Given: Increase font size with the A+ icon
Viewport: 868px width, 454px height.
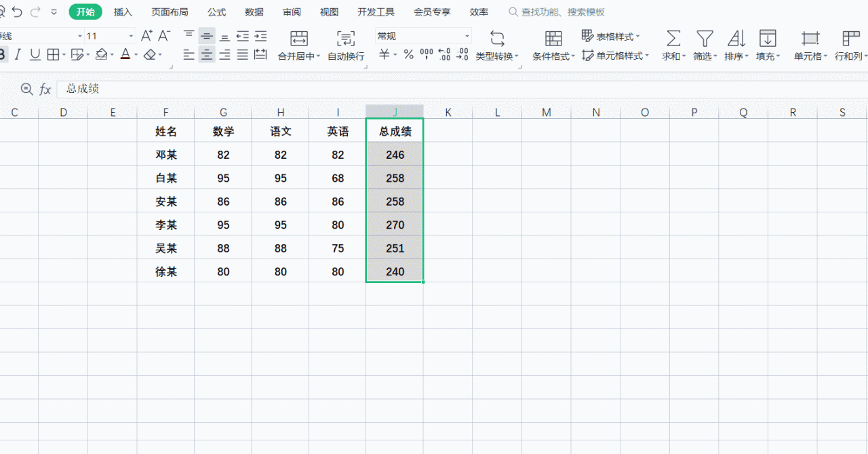Looking at the screenshot, I should pyautogui.click(x=146, y=36).
